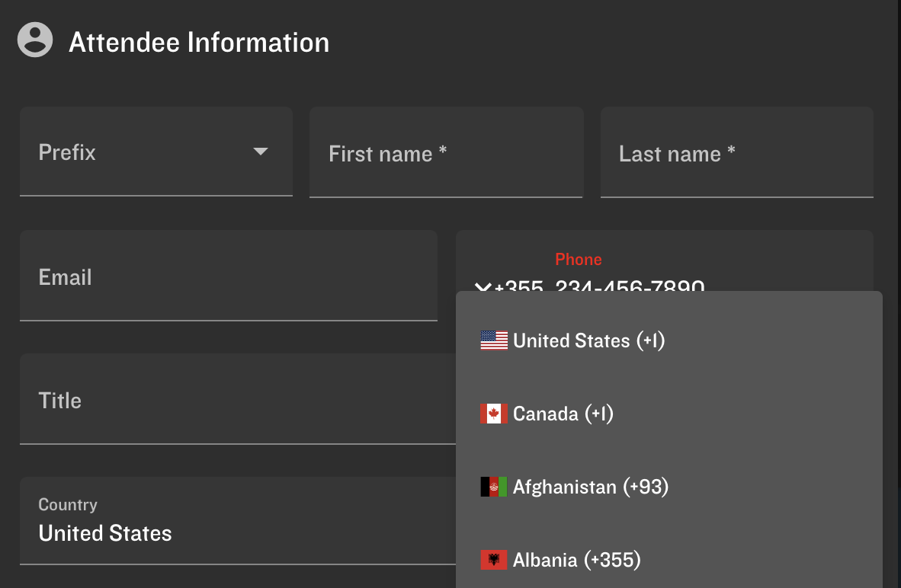
Task: Click the Albania flag icon
Action: click(494, 560)
